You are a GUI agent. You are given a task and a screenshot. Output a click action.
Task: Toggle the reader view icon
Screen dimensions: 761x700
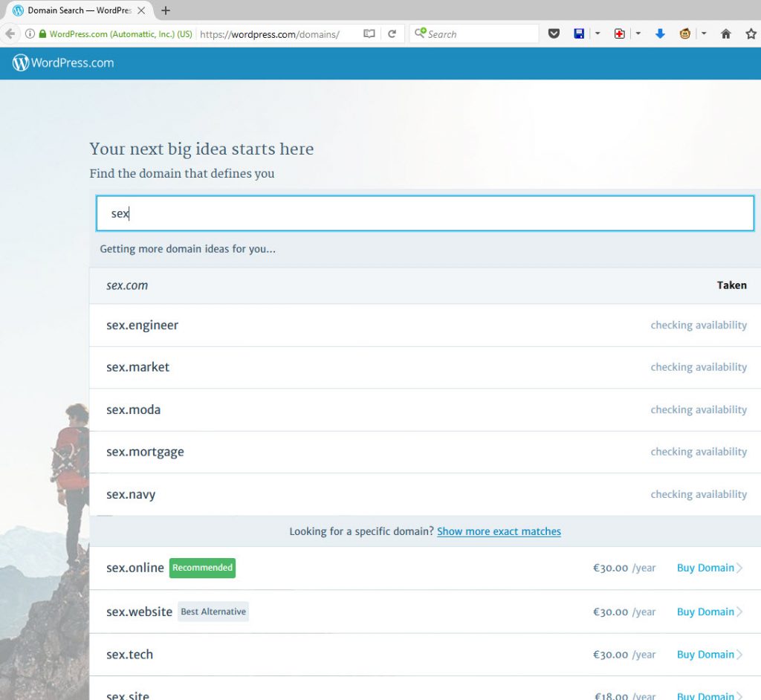(369, 34)
